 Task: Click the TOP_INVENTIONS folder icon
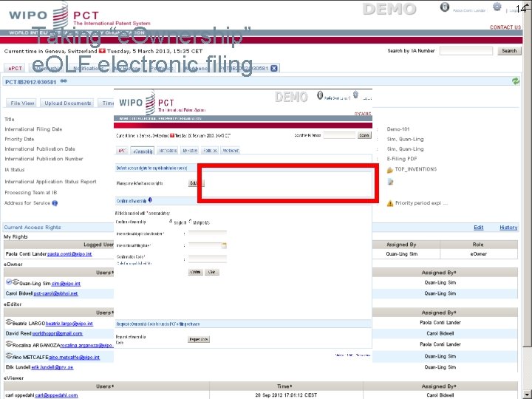(x=390, y=170)
